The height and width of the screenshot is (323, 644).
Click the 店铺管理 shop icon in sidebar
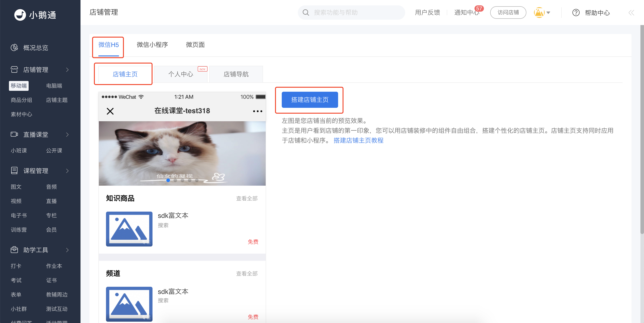click(x=14, y=70)
